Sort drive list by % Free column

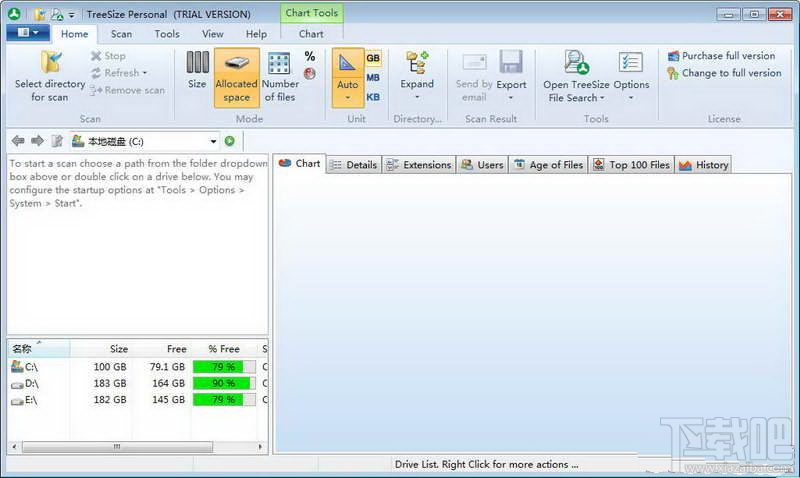pyautogui.click(x=224, y=349)
